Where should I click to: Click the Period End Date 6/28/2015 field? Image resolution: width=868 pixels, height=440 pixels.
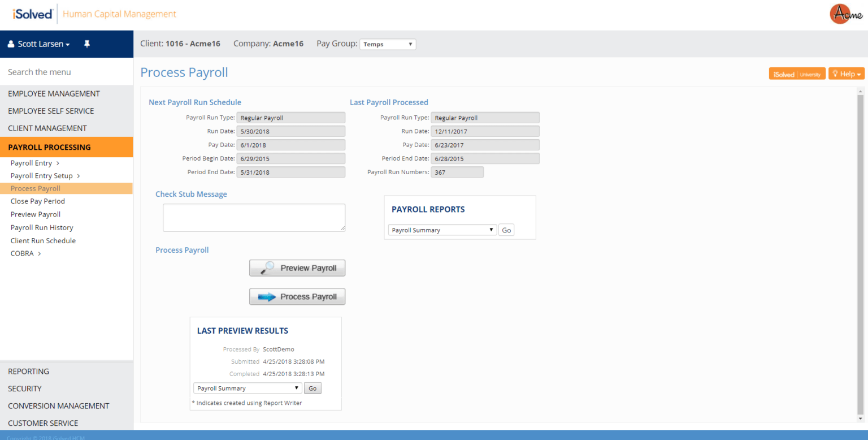(x=485, y=158)
